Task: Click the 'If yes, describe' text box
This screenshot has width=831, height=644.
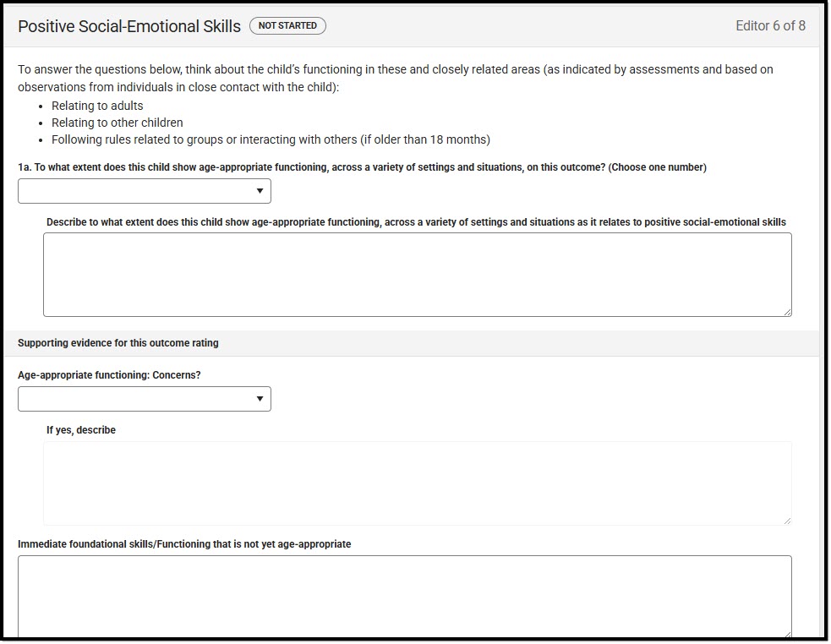Action: [417, 483]
